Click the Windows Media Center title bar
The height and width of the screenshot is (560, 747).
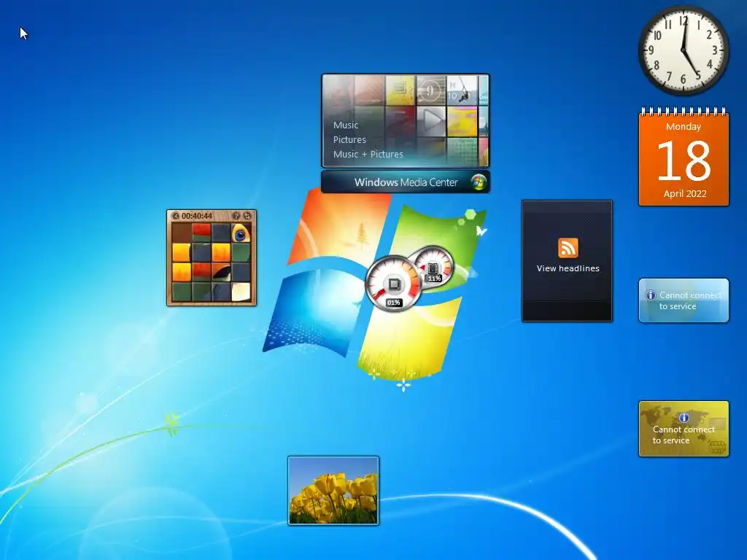tap(406, 182)
